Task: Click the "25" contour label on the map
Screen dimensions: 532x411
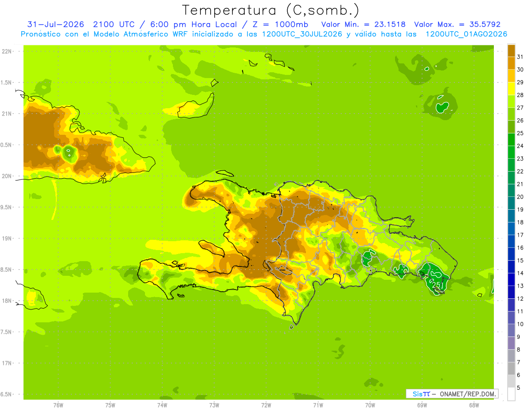Action: pos(436,284)
